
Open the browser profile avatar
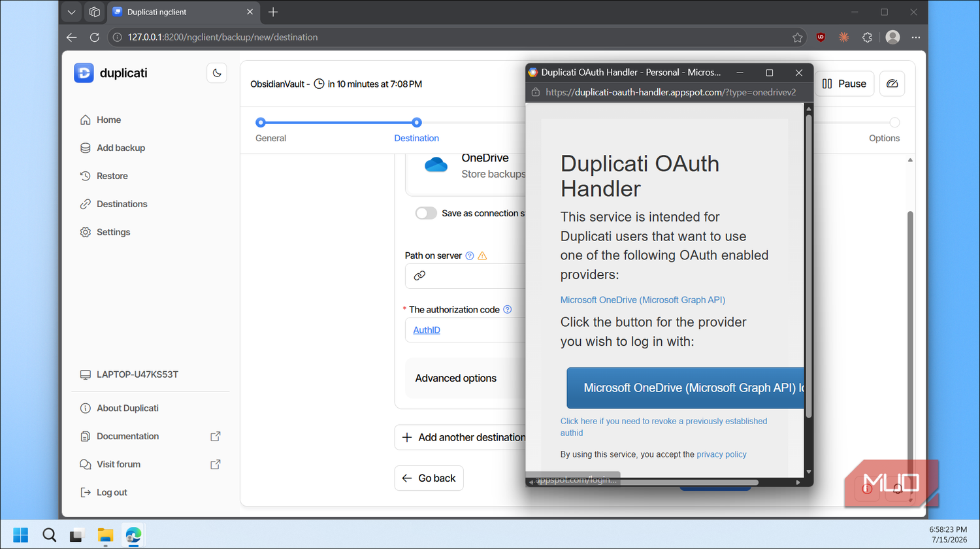click(892, 37)
